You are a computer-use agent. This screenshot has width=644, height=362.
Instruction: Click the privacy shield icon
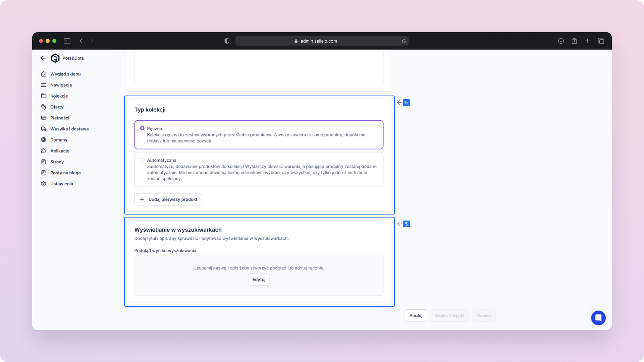point(227,41)
